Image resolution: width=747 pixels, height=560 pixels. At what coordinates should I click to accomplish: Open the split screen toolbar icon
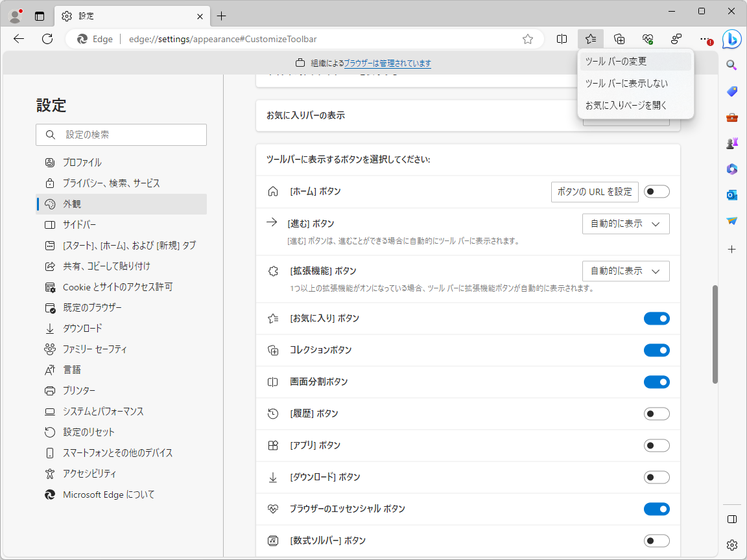click(562, 39)
